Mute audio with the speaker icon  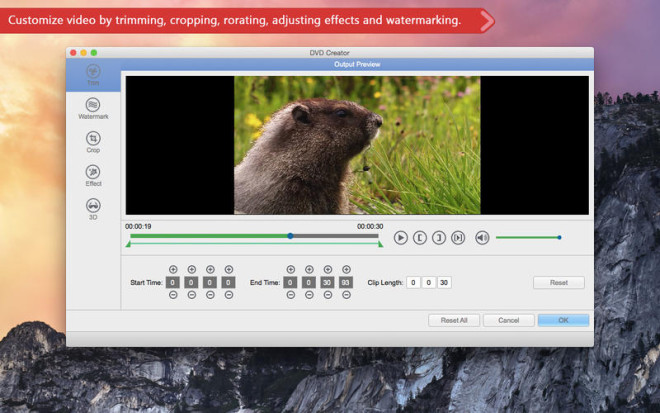[482, 237]
